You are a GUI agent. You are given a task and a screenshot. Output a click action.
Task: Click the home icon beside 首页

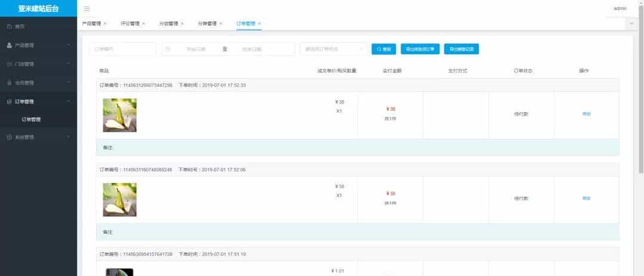click(9, 27)
